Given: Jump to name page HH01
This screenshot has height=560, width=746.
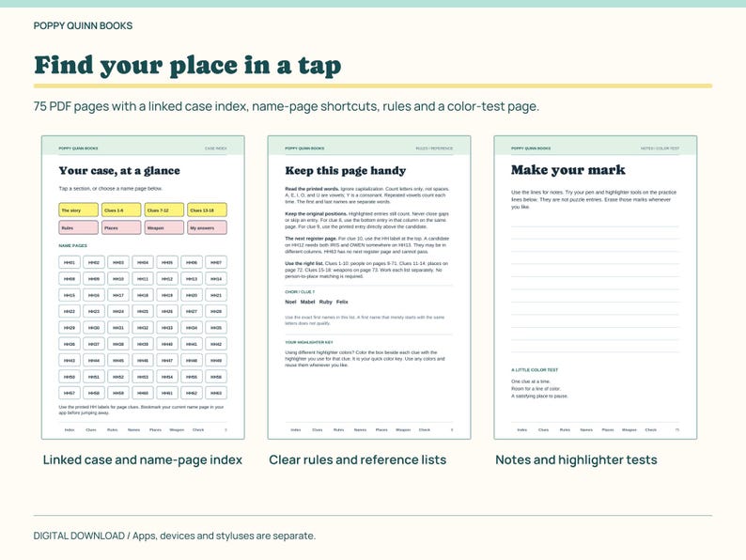Looking at the screenshot, I should [70, 262].
